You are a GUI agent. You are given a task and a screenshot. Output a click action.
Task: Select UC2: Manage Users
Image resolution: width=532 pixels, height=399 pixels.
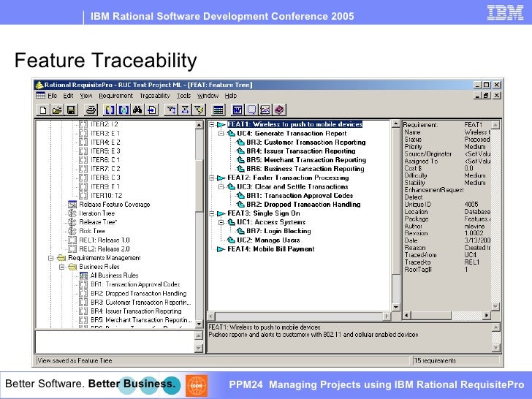point(268,240)
